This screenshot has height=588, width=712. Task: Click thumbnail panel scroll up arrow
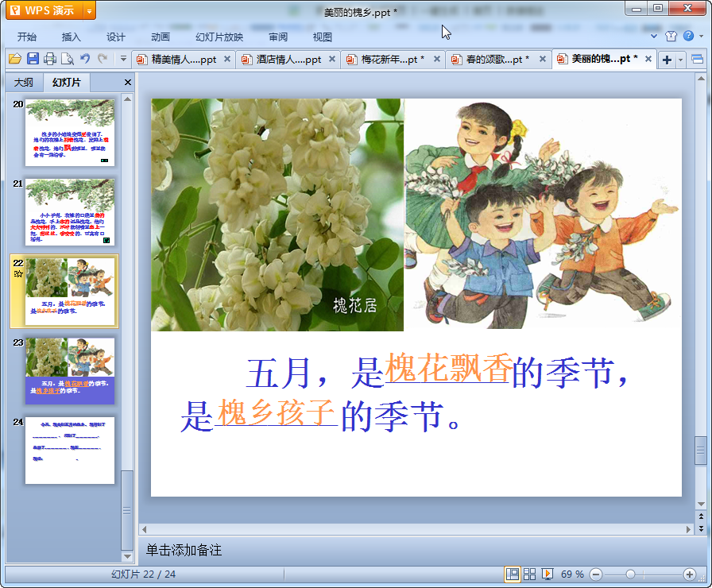(x=128, y=99)
